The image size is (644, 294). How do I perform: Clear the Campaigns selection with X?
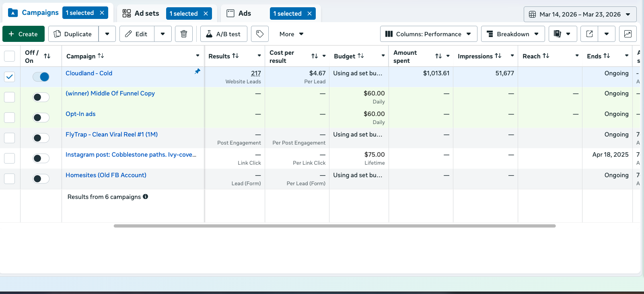(x=102, y=13)
